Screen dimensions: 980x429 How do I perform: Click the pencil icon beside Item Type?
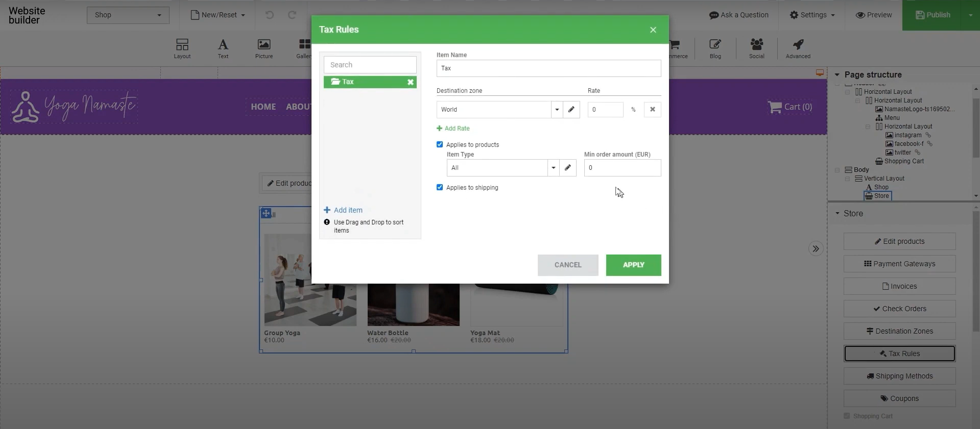pyautogui.click(x=567, y=168)
